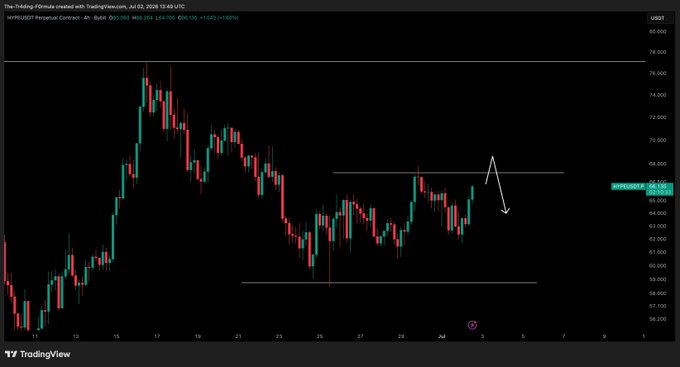
Task: Click the 78.000 price axis label
Action: 657,52
